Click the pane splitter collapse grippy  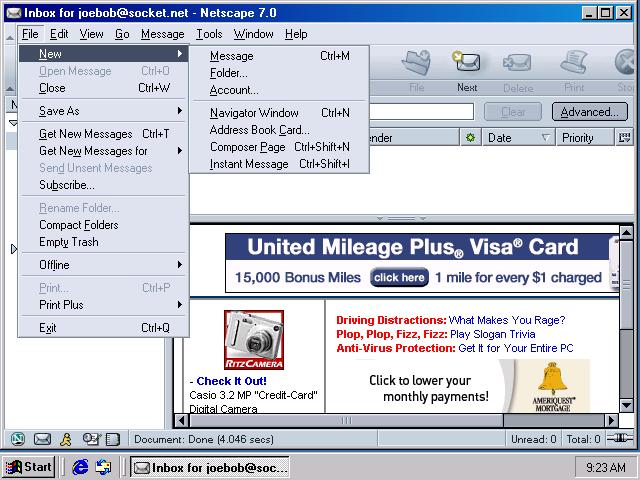click(401, 218)
